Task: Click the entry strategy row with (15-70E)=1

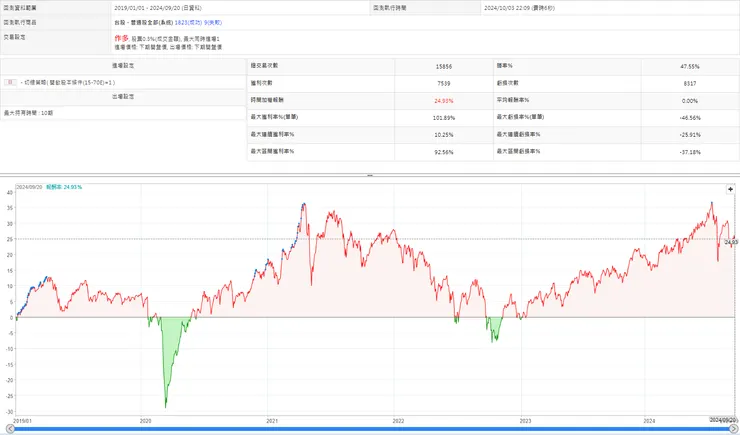Action: [123, 83]
